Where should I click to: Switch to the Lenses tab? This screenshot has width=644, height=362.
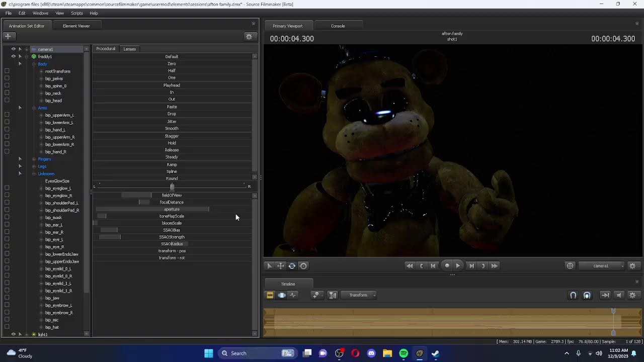130,49
